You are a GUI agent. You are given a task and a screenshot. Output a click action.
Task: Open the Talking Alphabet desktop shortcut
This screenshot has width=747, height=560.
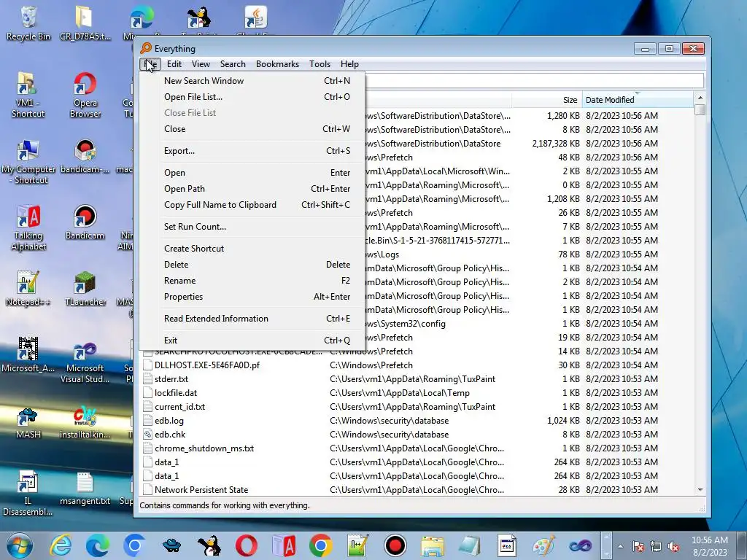(28, 227)
